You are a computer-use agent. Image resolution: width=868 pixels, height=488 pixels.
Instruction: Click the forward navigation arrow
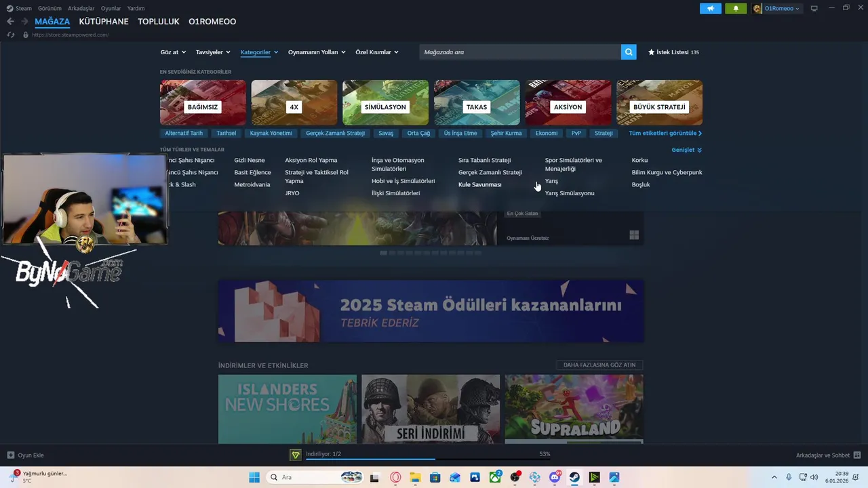point(24,22)
